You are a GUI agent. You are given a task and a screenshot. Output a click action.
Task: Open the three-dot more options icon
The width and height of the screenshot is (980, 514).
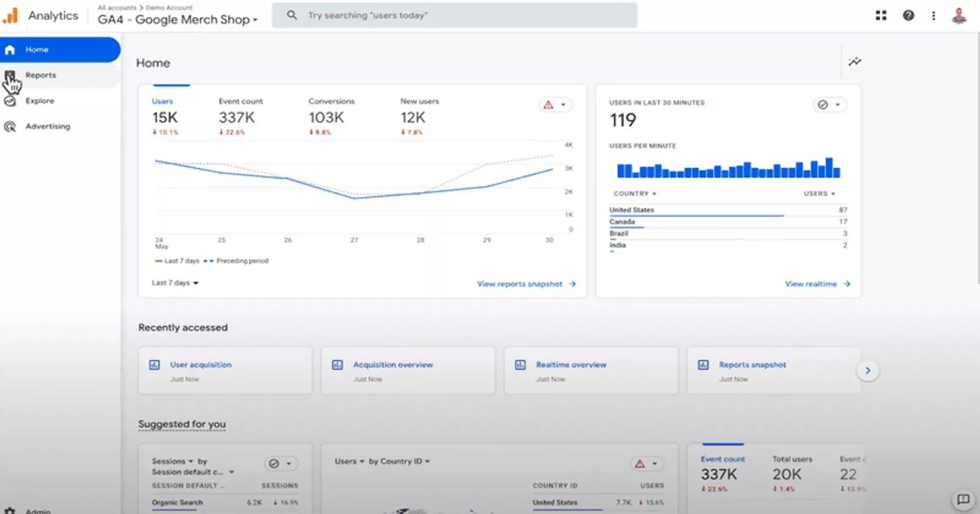(x=933, y=15)
